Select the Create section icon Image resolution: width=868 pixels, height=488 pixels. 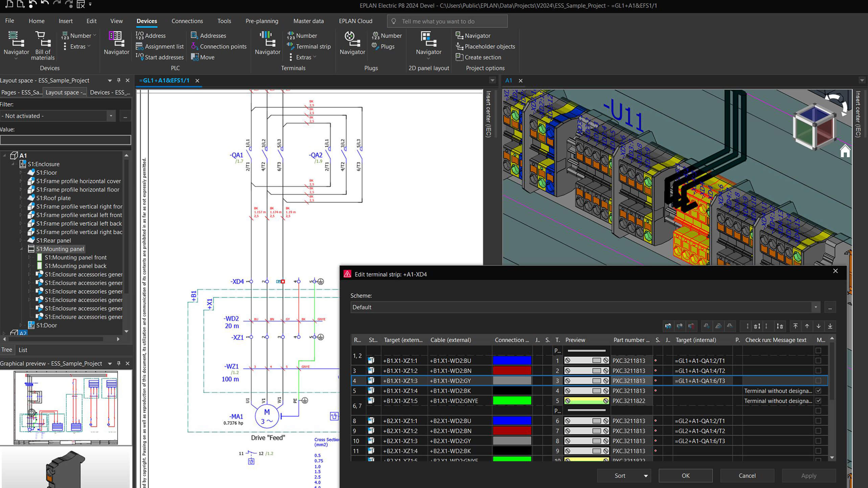(x=459, y=57)
